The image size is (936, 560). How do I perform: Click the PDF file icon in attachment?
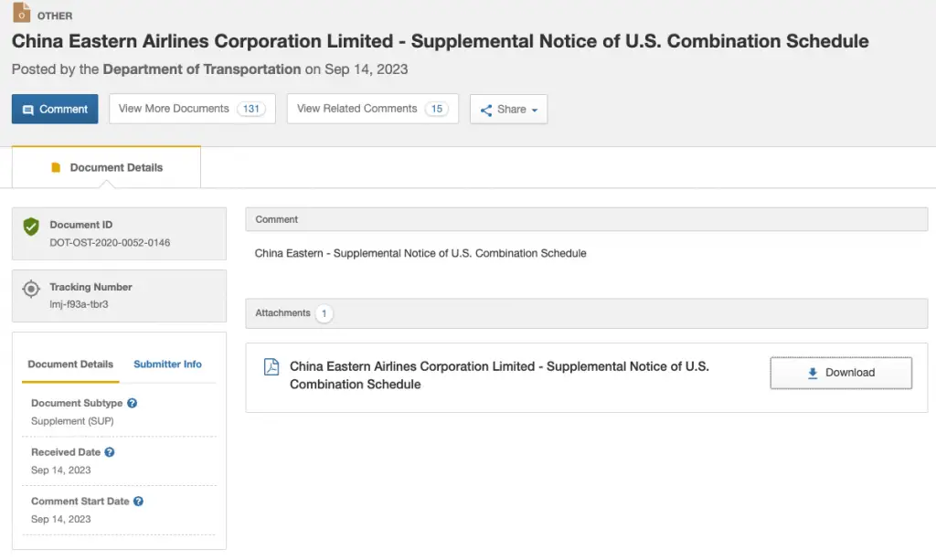[271, 366]
